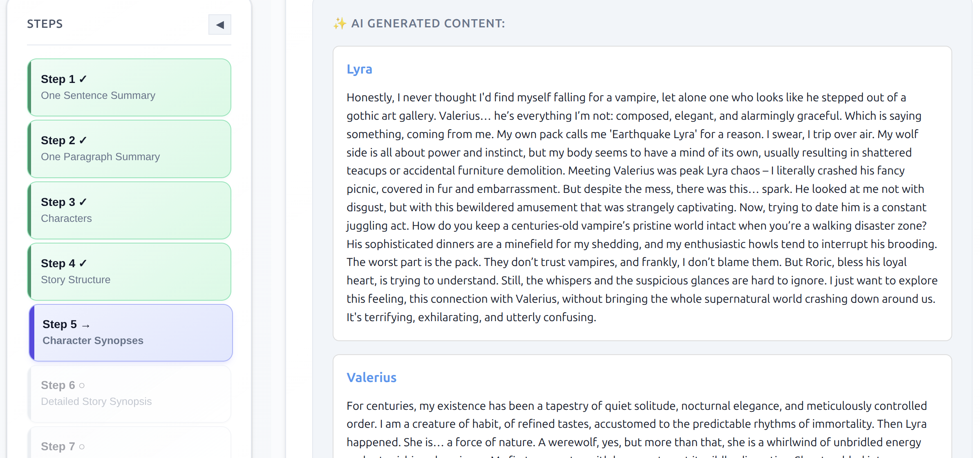The height and width of the screenshot is (458, 980).
Task: Select Step 5 Character Synopses
Action: [131, 333]
